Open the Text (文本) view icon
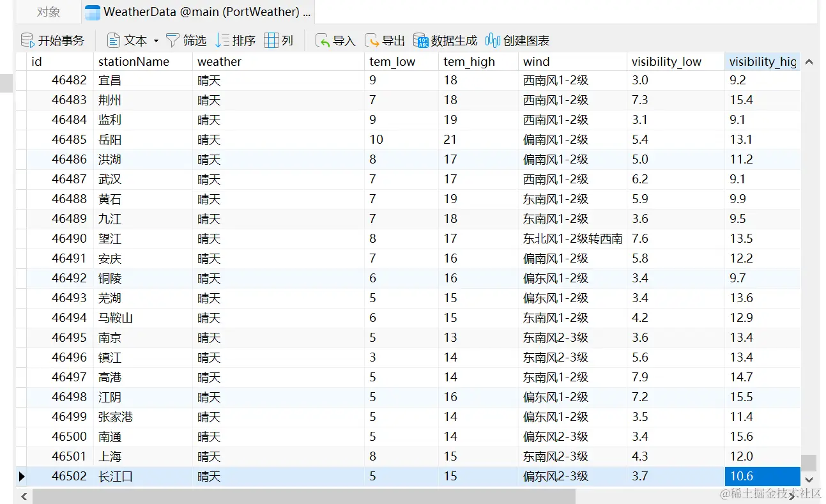 (114, 40)
